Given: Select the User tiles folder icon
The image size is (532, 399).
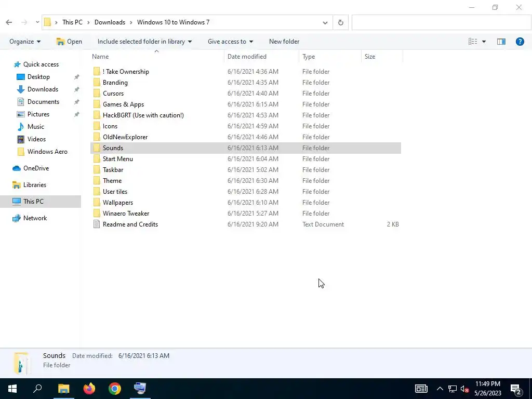Looking at the screenshot, I should point(97,191).
